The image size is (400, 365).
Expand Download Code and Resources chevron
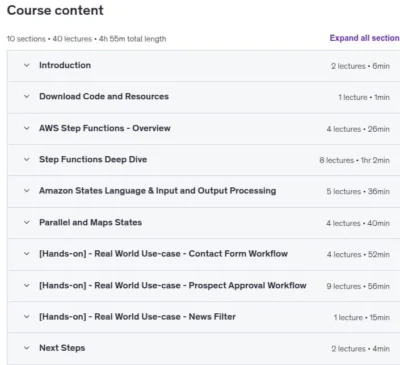[27, 97]
